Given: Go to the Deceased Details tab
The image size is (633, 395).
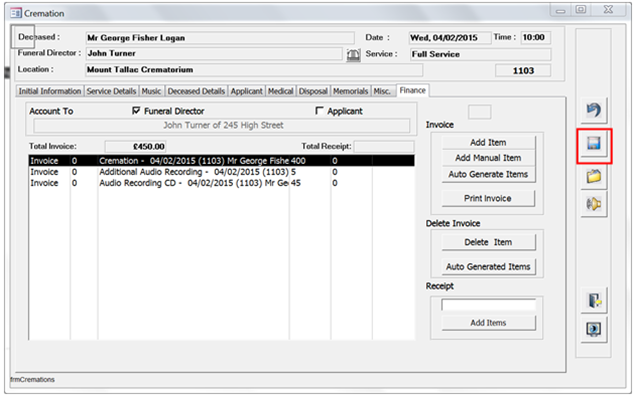Looking at the screenshot, I should click(x=196, y=91).
